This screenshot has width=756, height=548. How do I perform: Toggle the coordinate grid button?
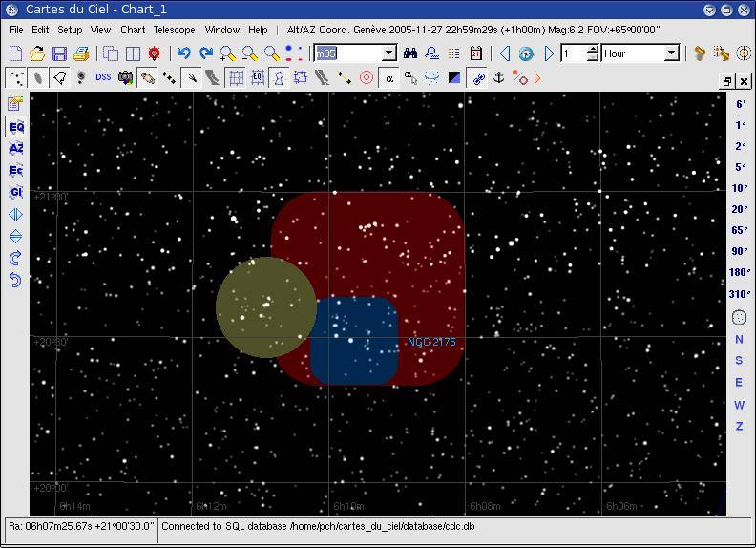[x=236, y=77]
